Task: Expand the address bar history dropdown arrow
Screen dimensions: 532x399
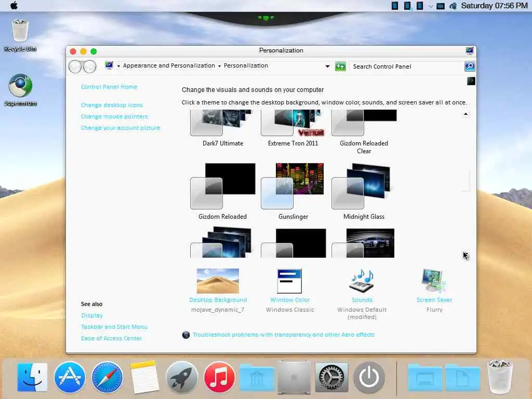Action: click(x=327, y=66)
